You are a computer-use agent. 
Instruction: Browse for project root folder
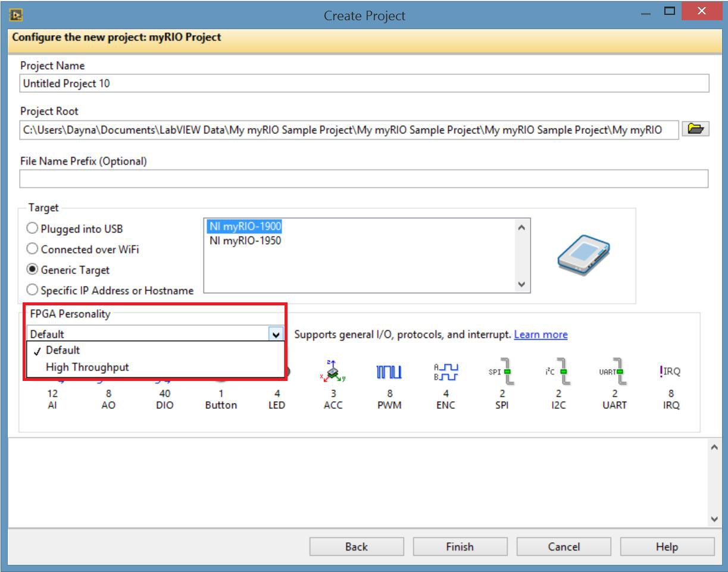(695, 129)
